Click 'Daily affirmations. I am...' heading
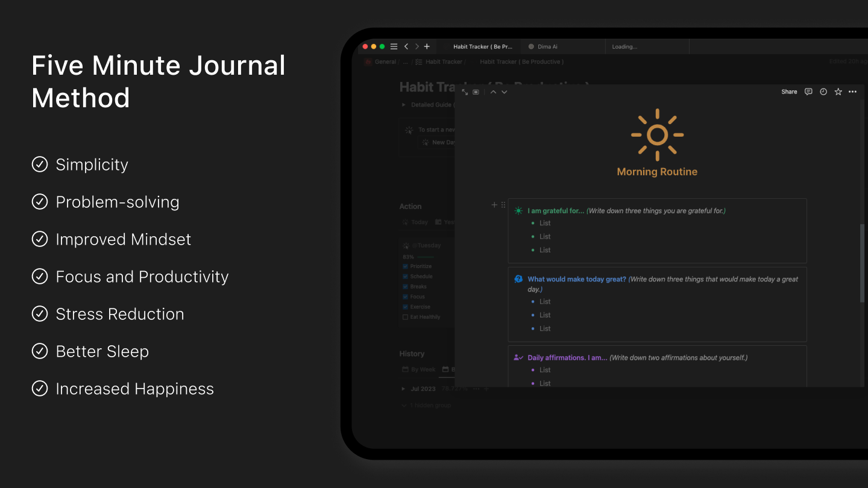The image size is (868, 488). point(567,357)
